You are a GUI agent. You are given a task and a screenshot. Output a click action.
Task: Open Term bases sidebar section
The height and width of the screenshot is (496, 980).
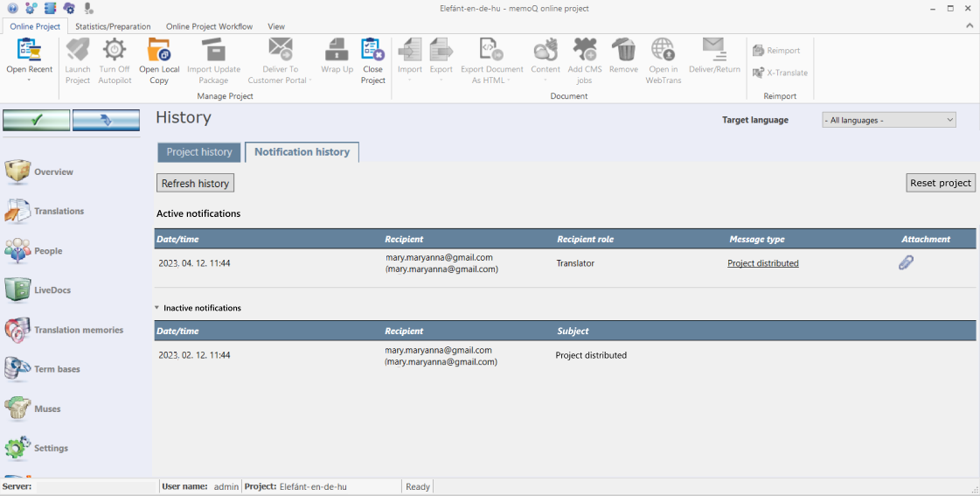click(x=57, y=369)
